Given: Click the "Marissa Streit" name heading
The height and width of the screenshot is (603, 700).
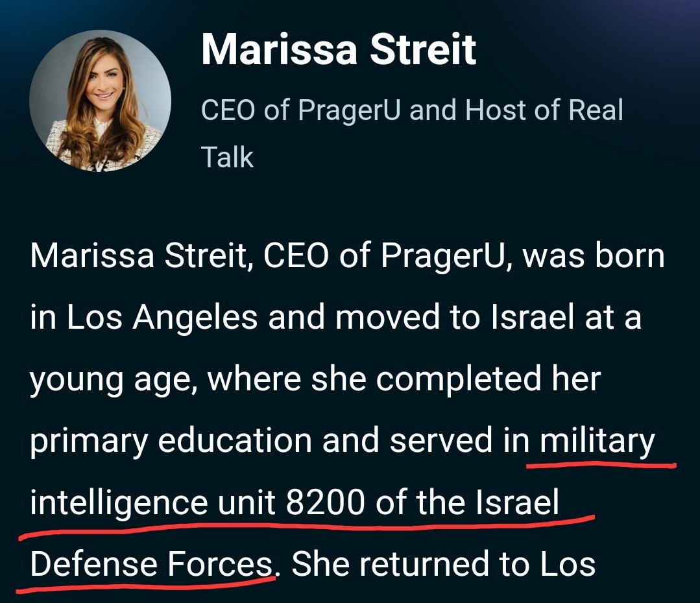Looking at the screenshot, I should (339, 50).
